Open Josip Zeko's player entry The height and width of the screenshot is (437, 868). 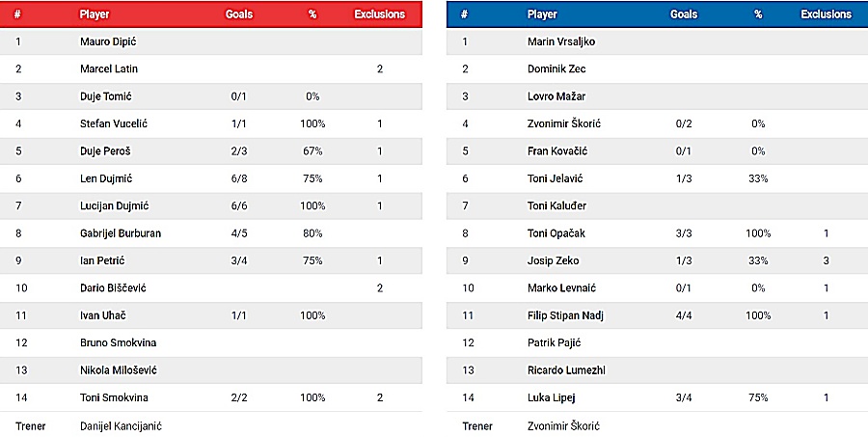coord(552,260)
